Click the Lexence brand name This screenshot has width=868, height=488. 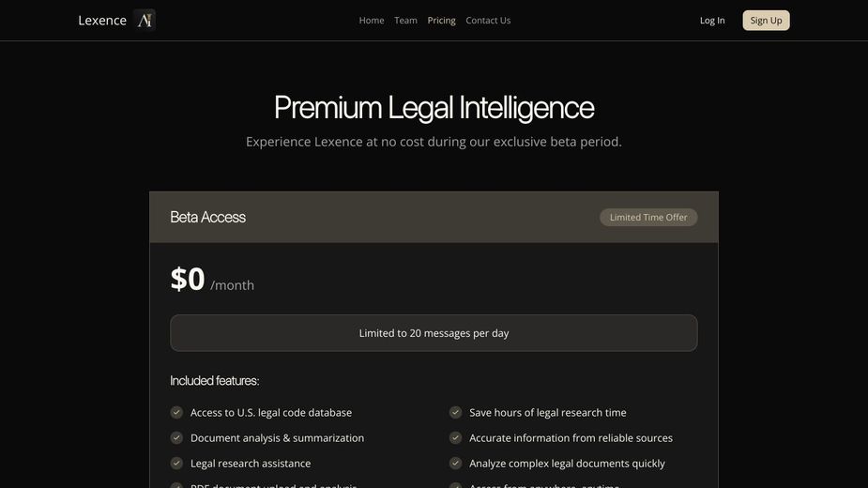[102, 21]
